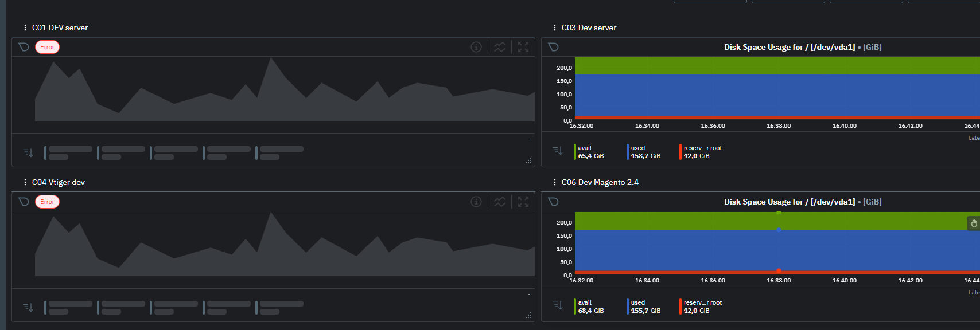The image size is (980, 330).
Task: Open the C04 Vtiger dev kebab menu
Action: 25,182
